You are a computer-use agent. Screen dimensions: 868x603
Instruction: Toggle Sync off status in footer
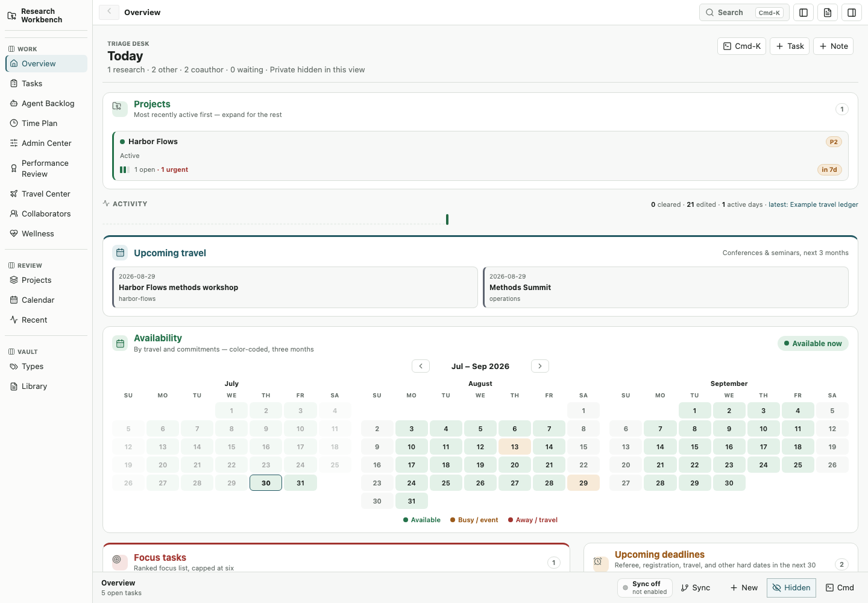[645, 588]
